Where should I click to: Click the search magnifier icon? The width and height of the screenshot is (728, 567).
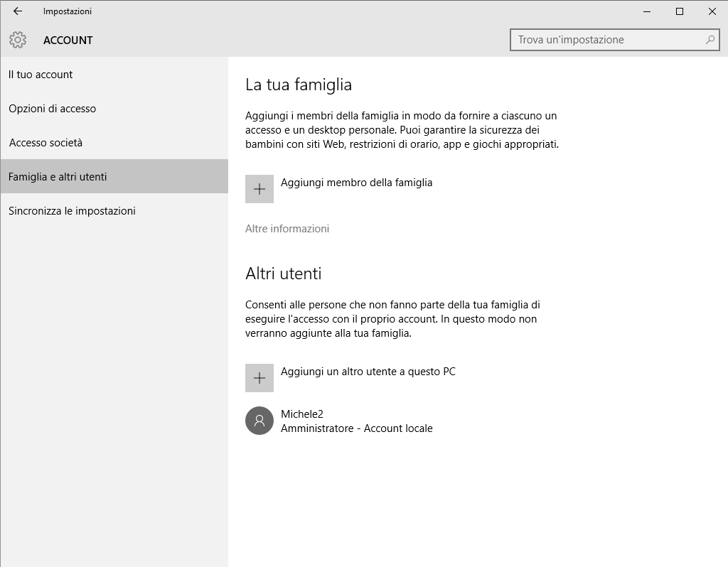pyautogui.click(x=710, y=40)
